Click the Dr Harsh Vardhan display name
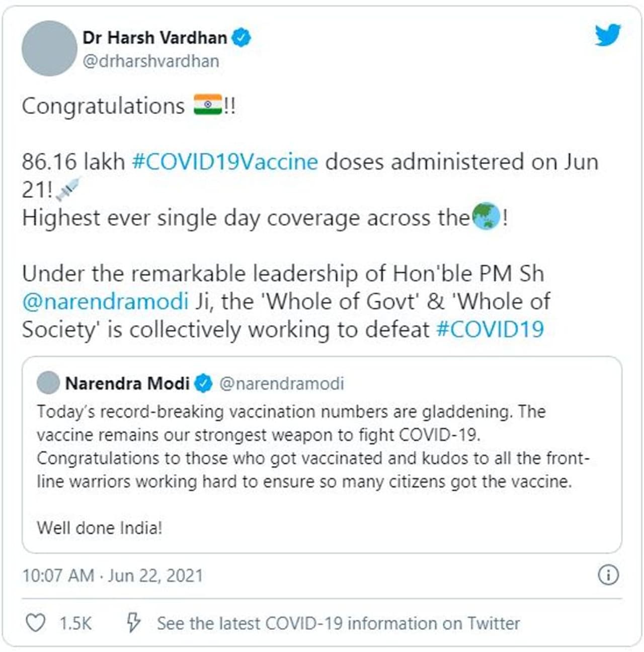The image size is (644, 652). (x=154, y=38)
